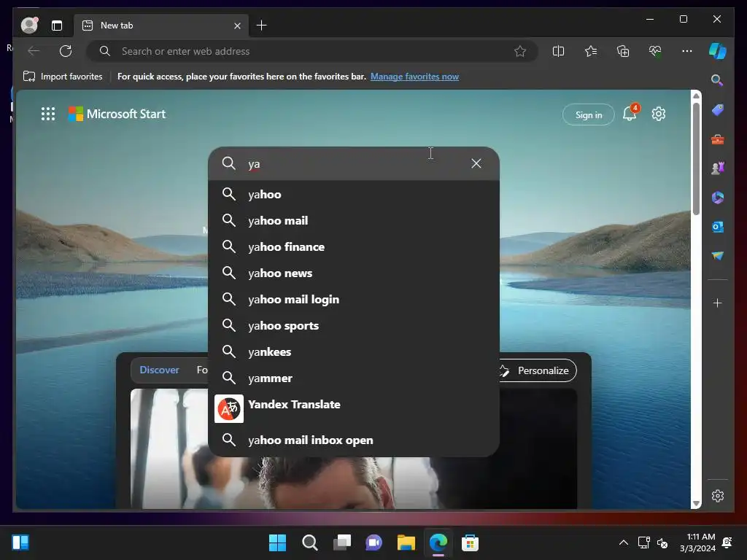Click the scrollbar down arrow
The width and height of the screenshot is (747, 560).
point(696,503)
